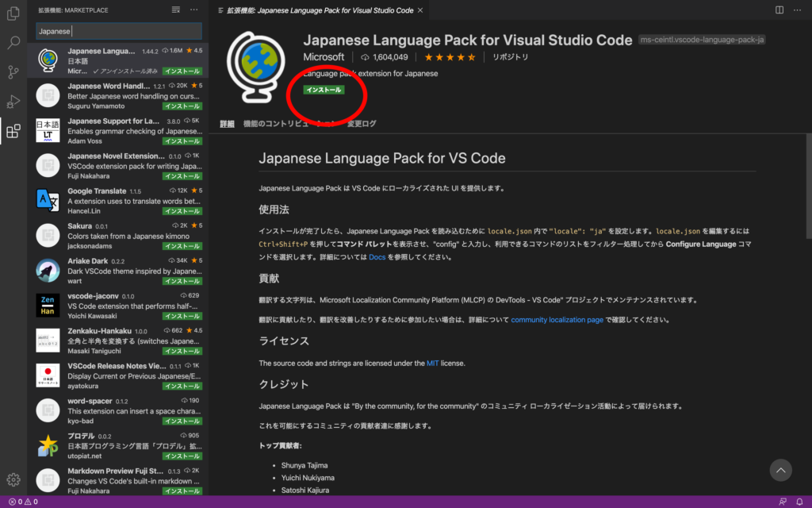This screenshot has width=812, height=508.
Task: Click the feedback icon in status bar
Action: pos(783,502)
